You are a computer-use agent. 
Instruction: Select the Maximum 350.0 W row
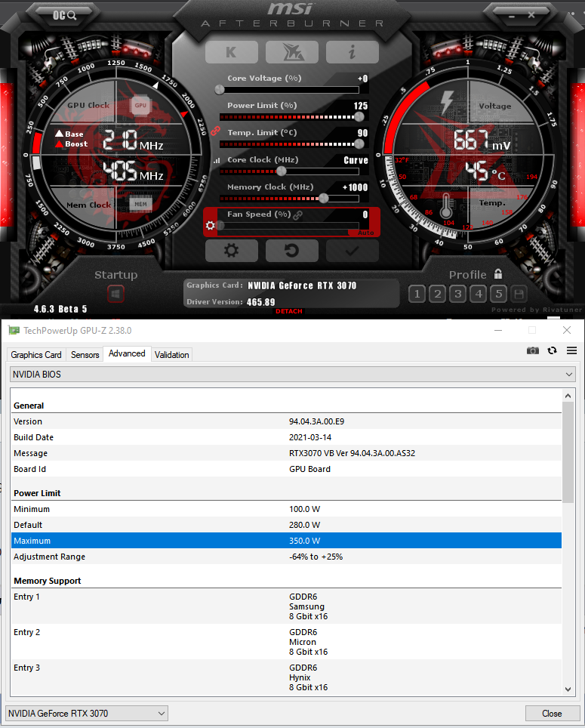(x=286, y=541)
